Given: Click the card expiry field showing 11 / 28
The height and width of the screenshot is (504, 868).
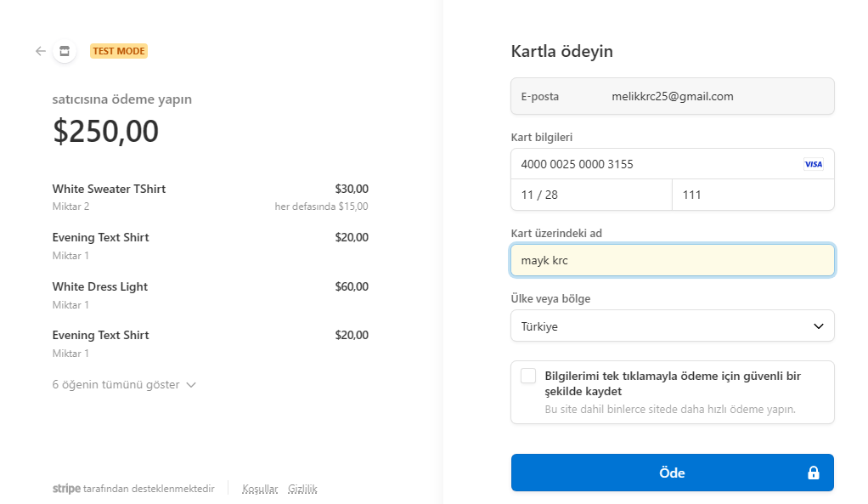Looking at the screenshot, I should click(590, 195).
